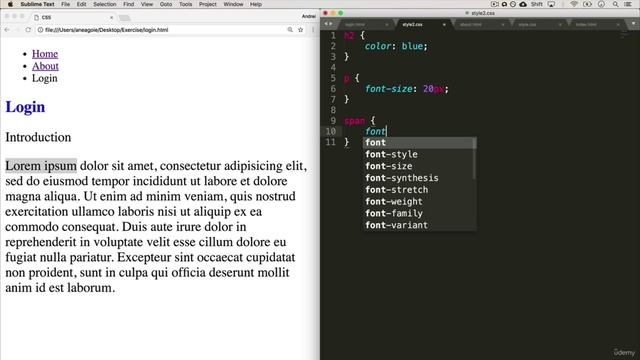Reload the login.html page in Chrome
This screenshot has height=360, width=640.
coord(28,30)
